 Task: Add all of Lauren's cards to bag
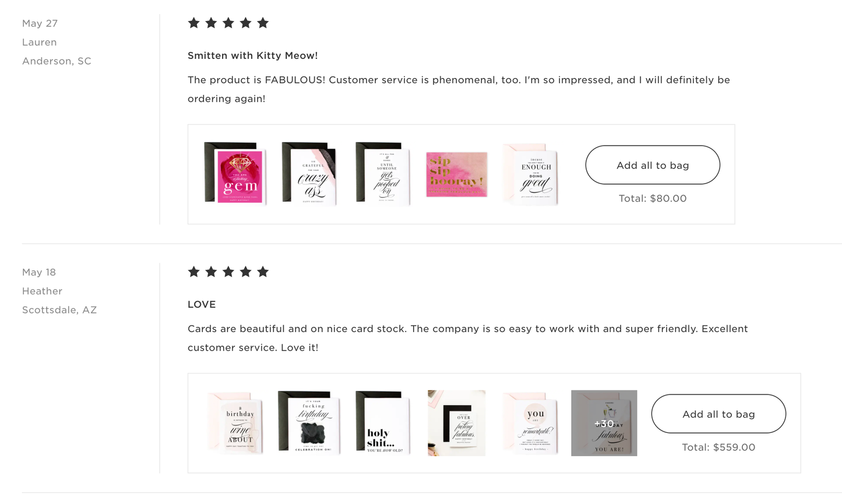click(653, 165)
